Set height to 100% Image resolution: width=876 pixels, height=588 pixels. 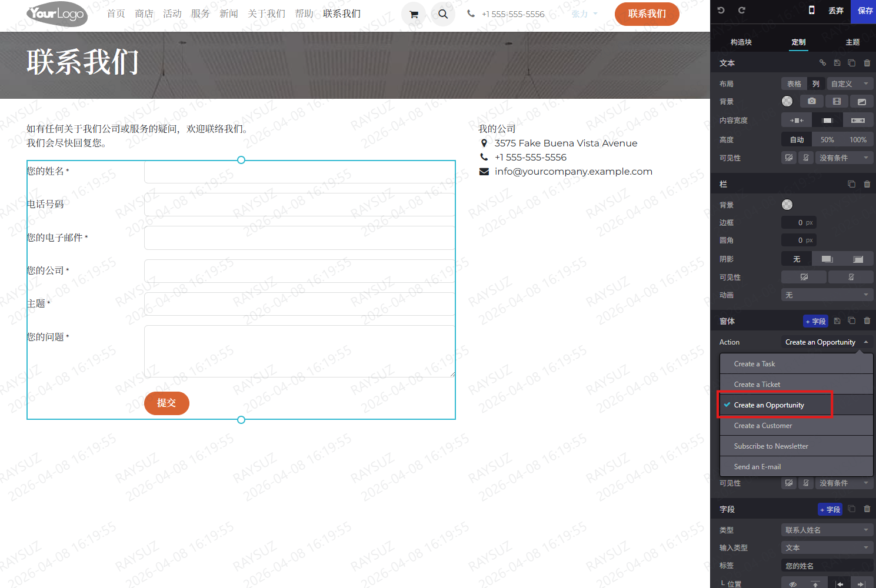coord(858,140)
